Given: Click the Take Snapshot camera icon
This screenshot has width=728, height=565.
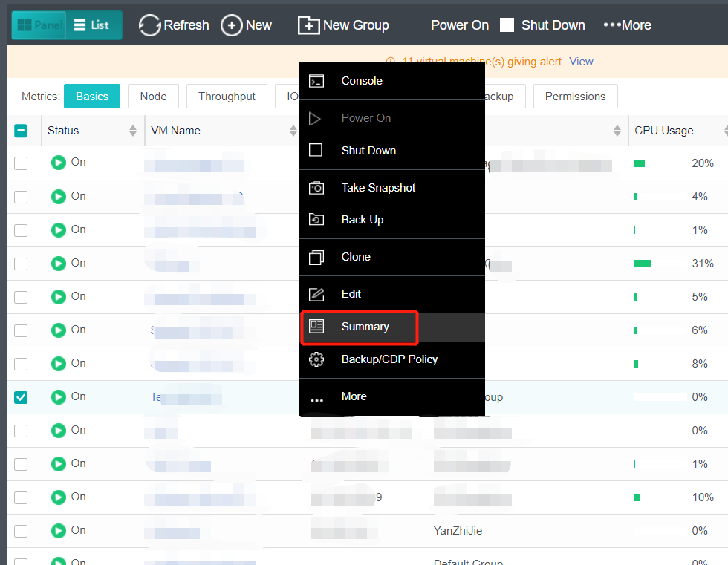Looking at the screenshot, I should (316, 188).
